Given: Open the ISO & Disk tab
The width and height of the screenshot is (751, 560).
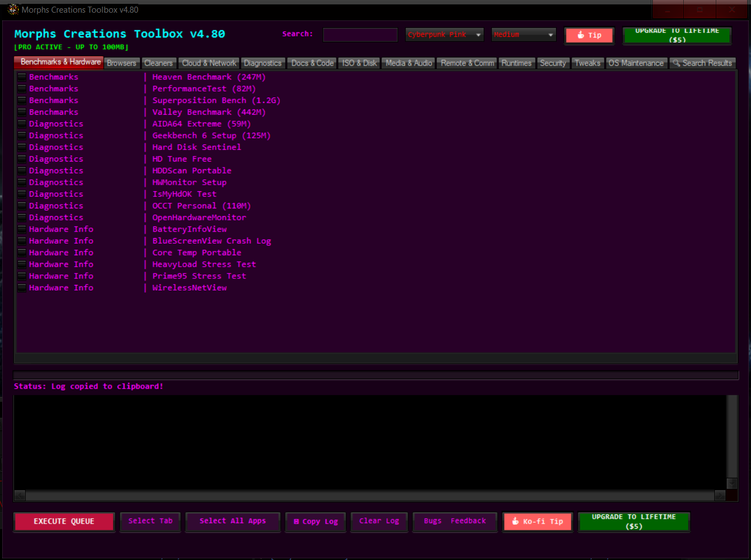Looking at the screenshot, I should 359,63.
